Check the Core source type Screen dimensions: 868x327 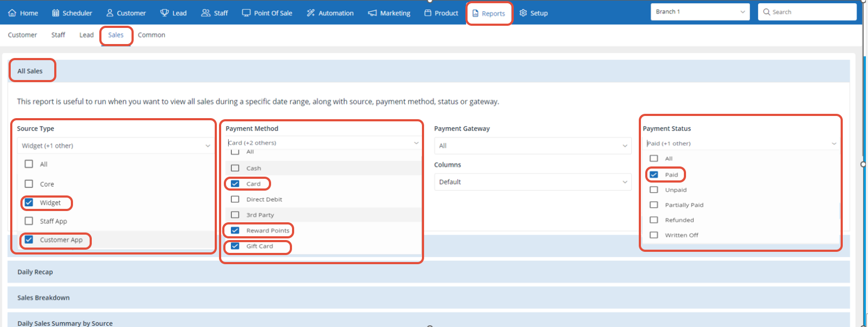[29, 184]
